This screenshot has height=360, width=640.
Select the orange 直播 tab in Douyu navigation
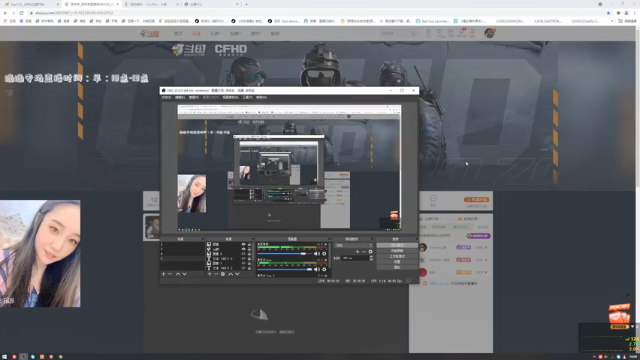196,33
